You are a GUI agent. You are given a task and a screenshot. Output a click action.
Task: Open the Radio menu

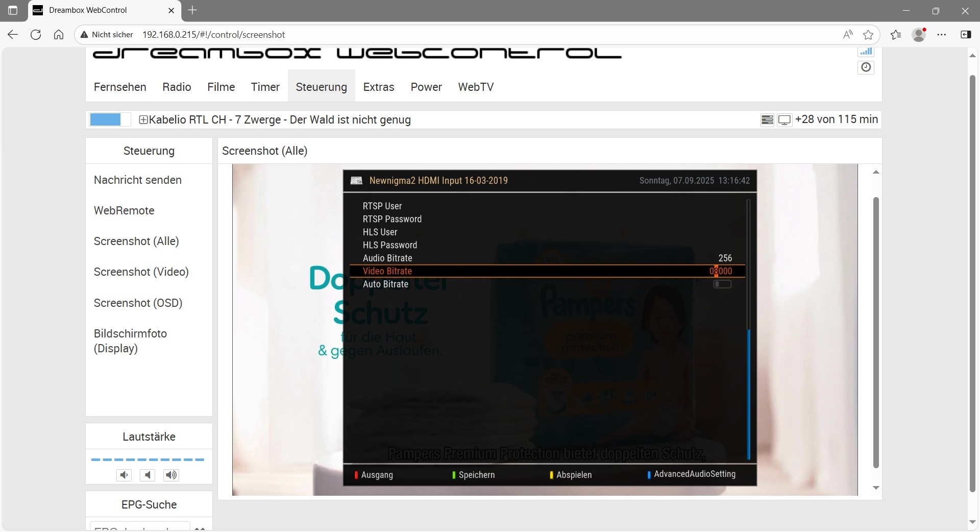pos(177,87)
